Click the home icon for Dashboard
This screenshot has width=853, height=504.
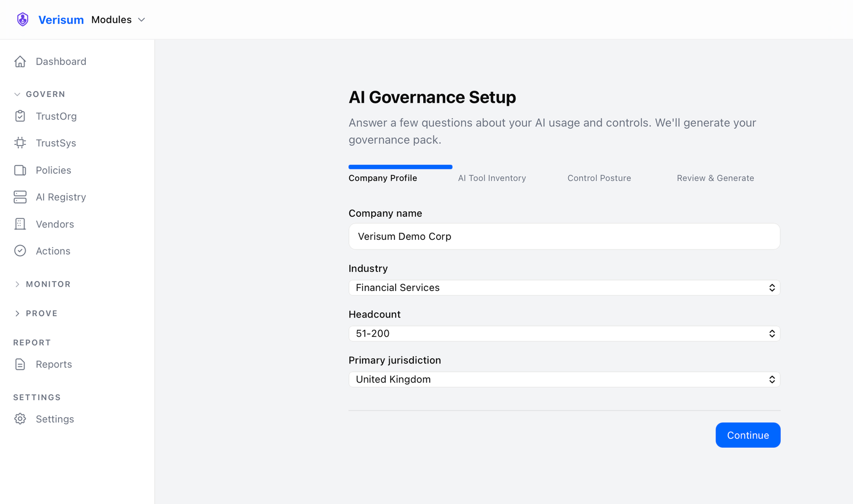[x=20, y=61]
